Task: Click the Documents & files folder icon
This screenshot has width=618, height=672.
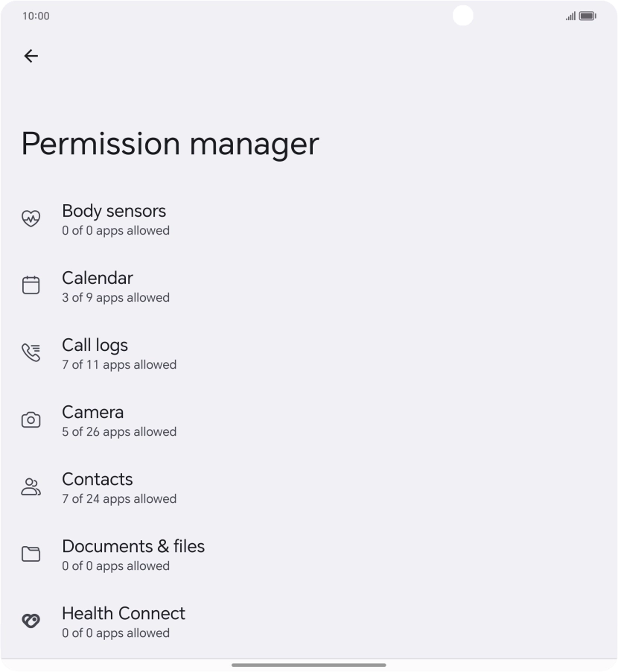Action: tap(31, 553)
